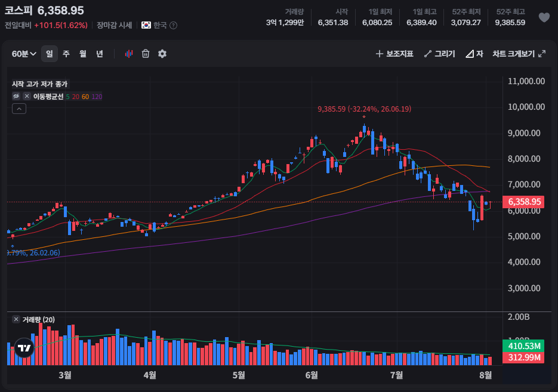Toggle moving average visibility eye icon
This screenshot has width=558, height=392.
point(16,97)
